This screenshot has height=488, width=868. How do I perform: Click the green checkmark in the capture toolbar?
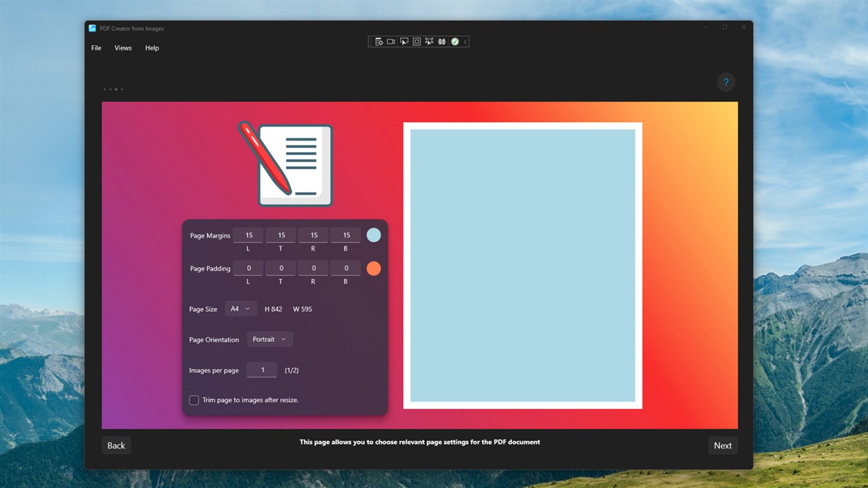[x=455, y=41]
